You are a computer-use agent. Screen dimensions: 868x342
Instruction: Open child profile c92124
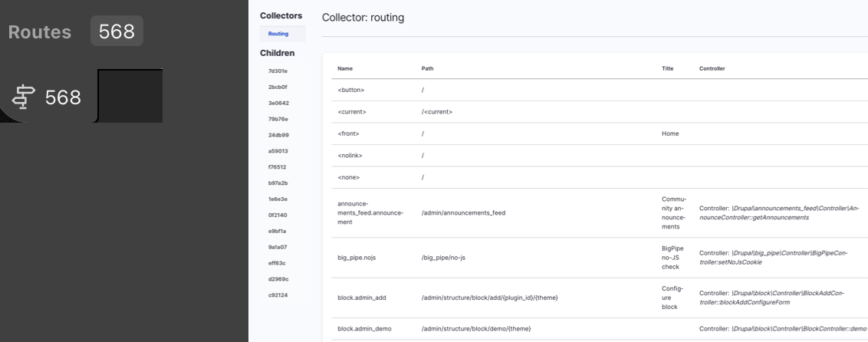278,295
